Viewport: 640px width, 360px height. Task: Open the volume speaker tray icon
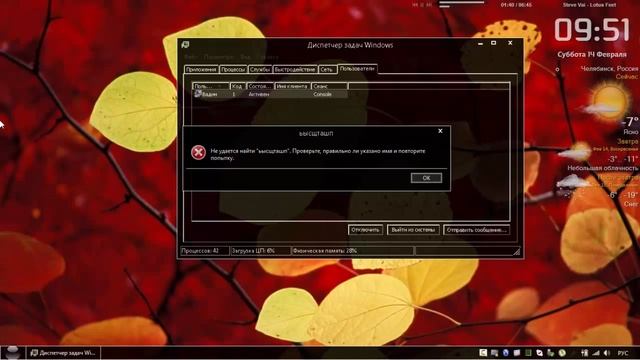[607, 353]
